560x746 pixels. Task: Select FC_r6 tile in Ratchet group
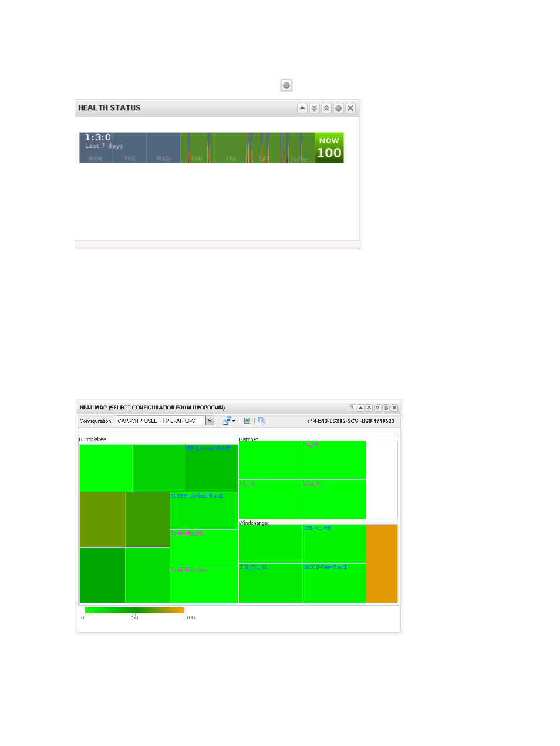(271, 499)
